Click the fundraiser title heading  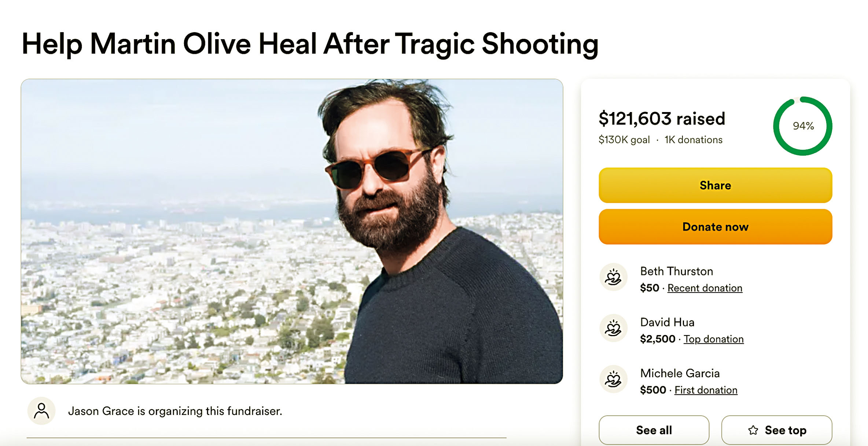(310, 44)
